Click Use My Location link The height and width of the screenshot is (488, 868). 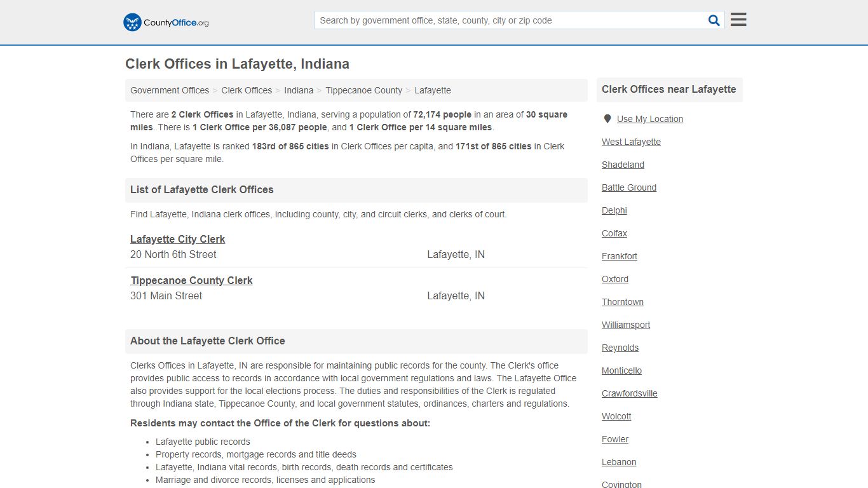point(650,119)
